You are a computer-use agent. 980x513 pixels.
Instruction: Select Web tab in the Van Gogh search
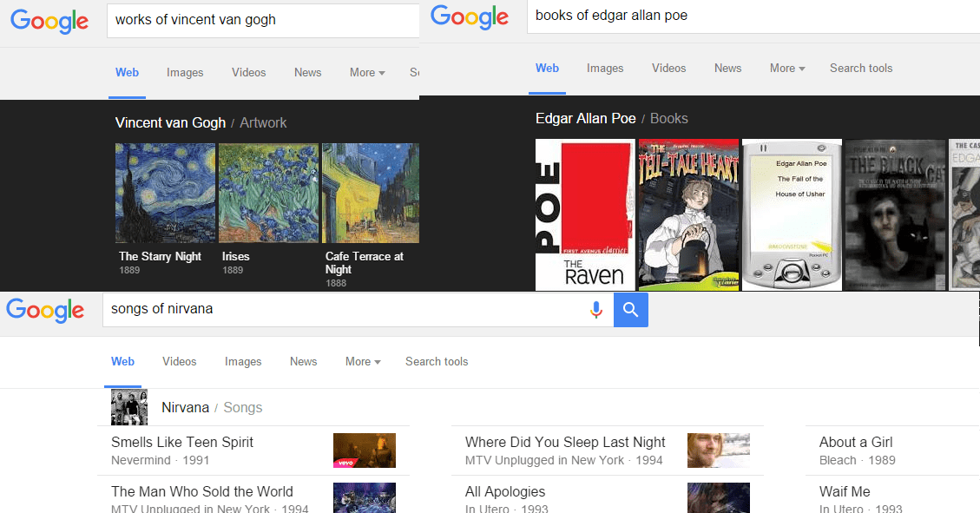tap(127, 73)
